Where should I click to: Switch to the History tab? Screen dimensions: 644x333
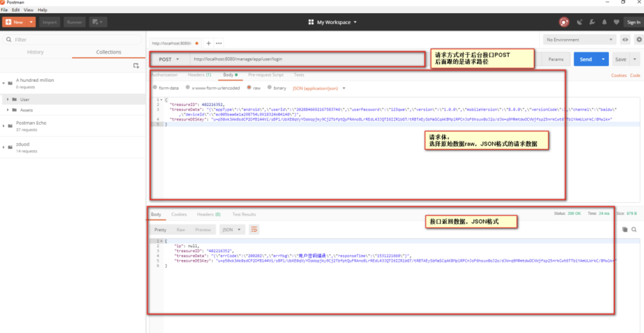click(x=35, y=52)
